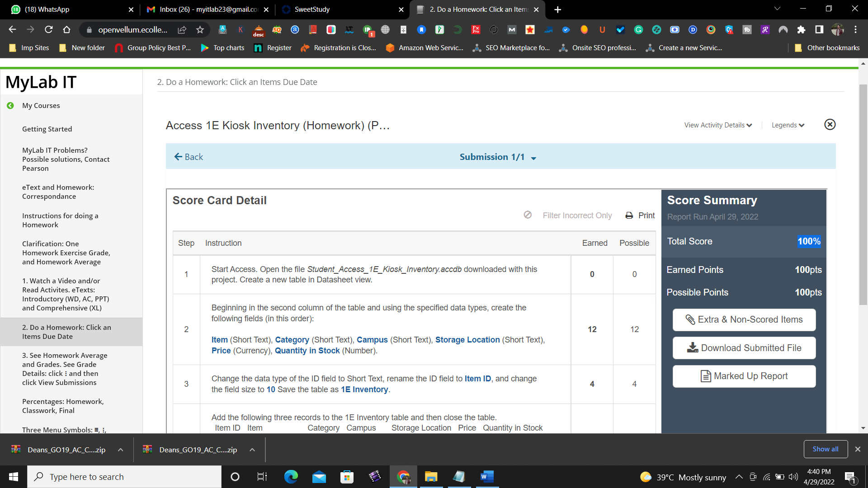Viewport: 868px width, 488px height.
Task: Close the SweetStudy tab
Action: (401, 9)
